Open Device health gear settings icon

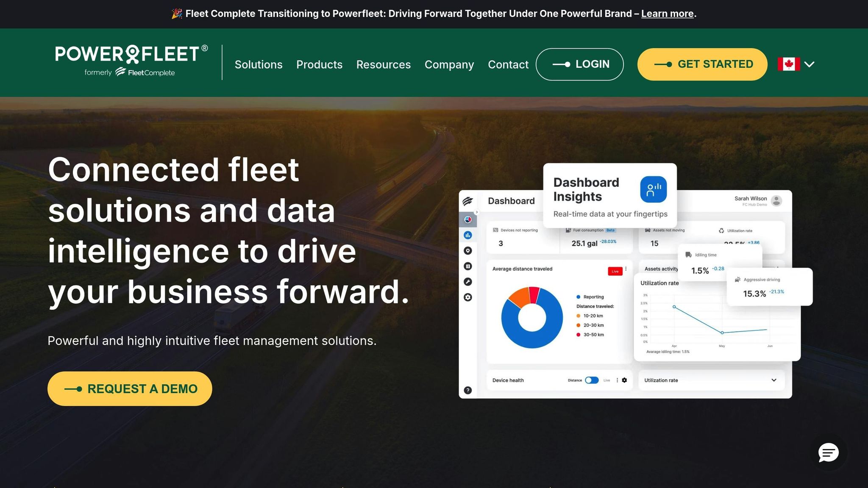coord(624,380)
